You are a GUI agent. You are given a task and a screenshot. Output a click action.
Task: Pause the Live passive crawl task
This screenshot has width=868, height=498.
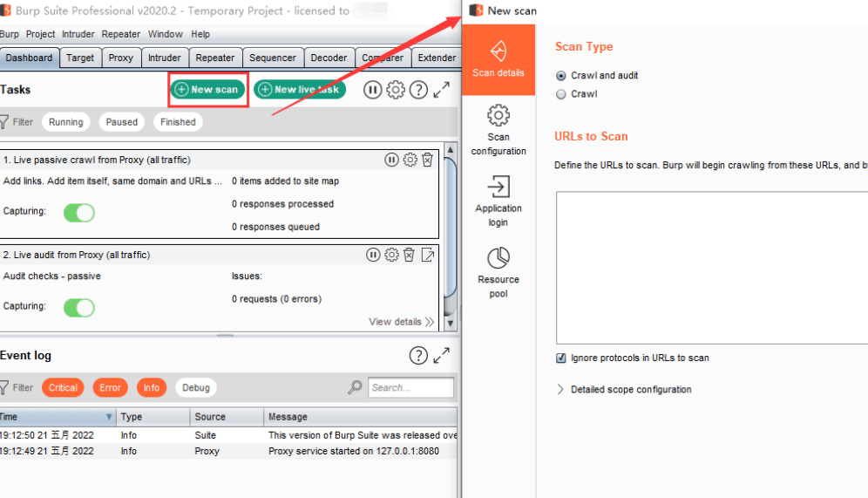point(391,160)
